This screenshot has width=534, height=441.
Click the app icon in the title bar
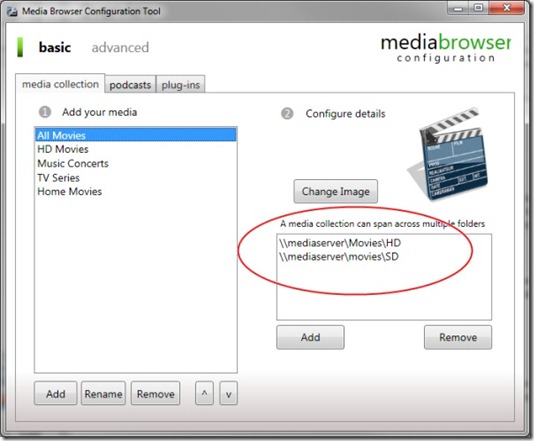tap(12, 11)
